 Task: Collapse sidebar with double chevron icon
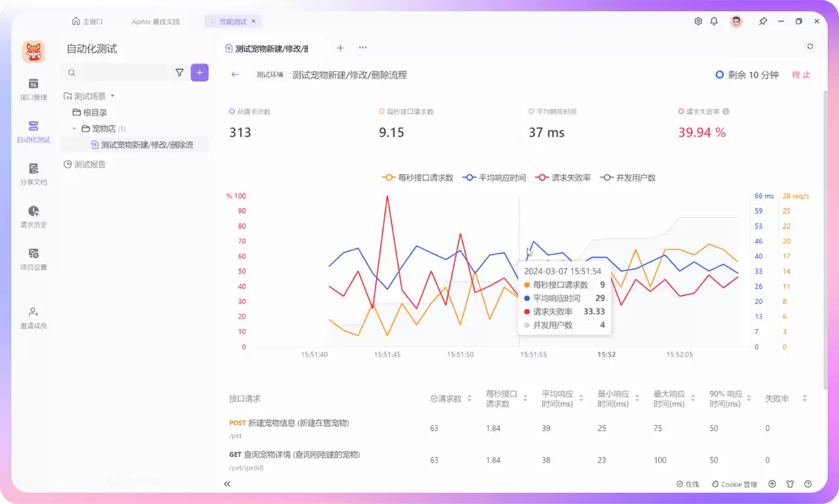(227, 484)
